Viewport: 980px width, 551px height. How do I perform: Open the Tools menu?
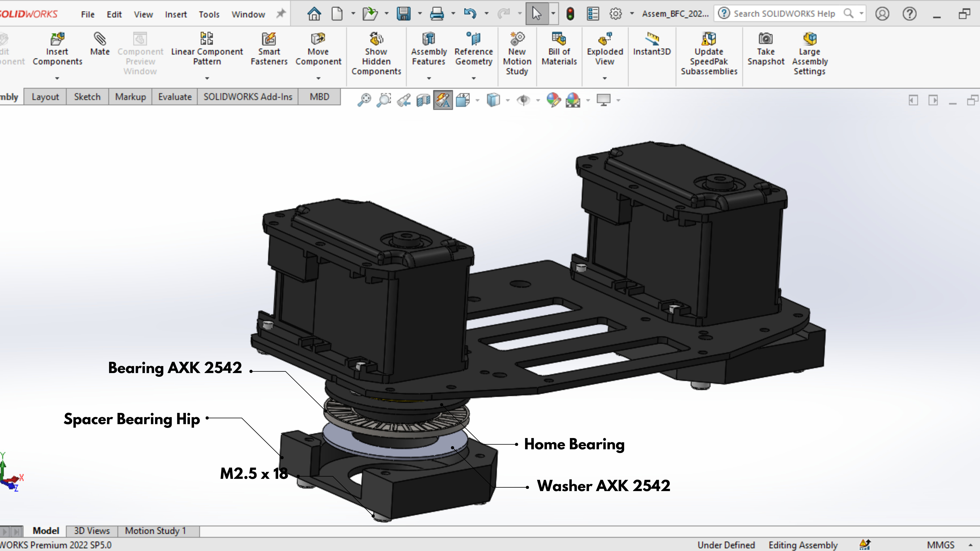click(x=209, y=15)
